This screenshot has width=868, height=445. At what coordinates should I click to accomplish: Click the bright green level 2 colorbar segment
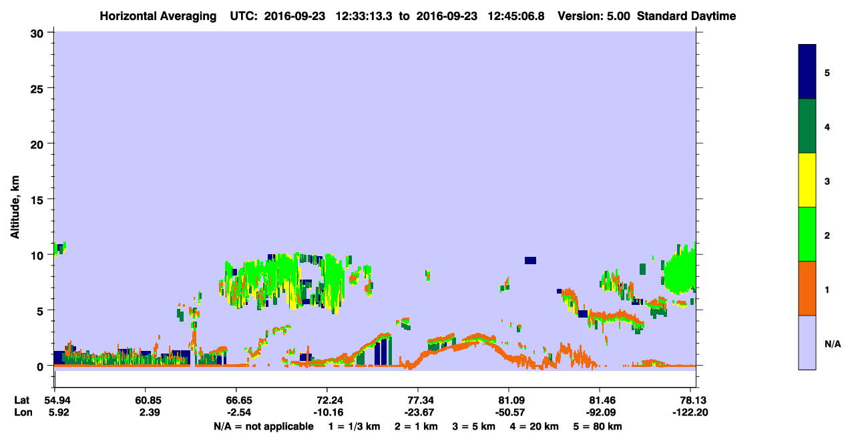pyautogui.click(x=807, y=234)
